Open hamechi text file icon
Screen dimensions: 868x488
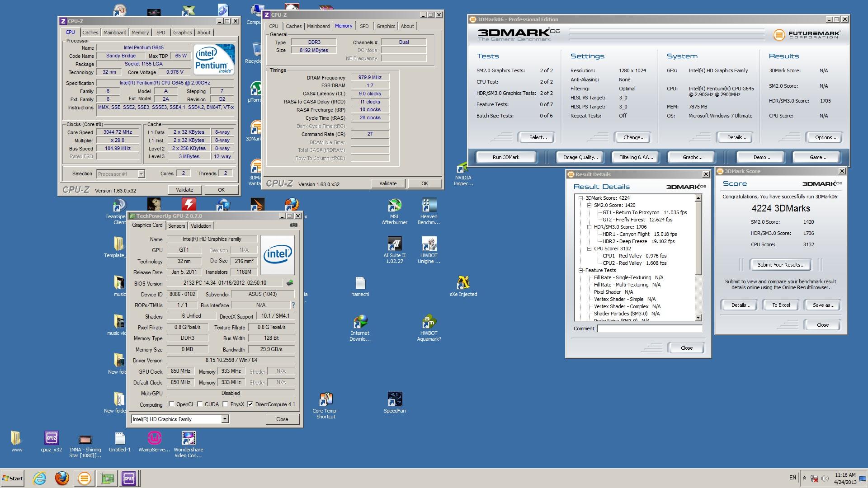pos(360,286)
